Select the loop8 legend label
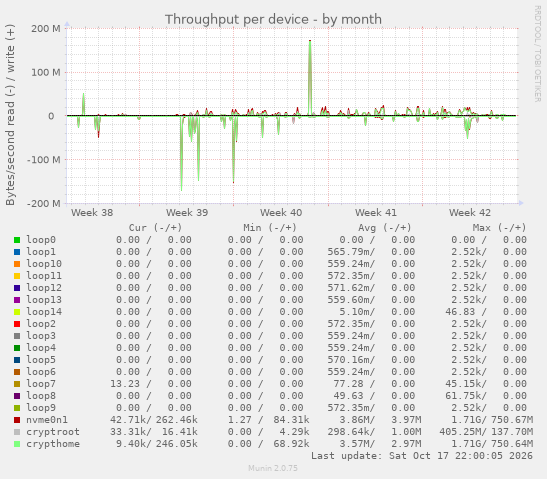This screenshot has height=479, width=547. (x=41, y=396)
